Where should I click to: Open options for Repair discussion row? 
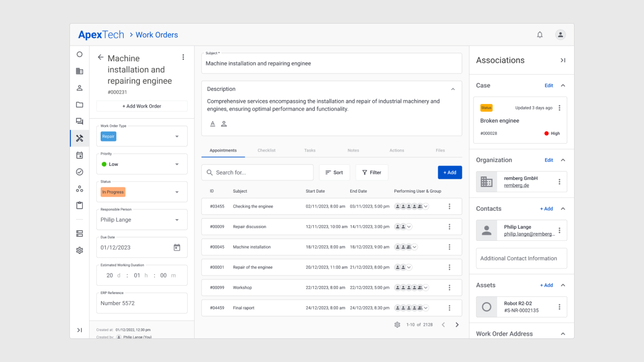[449, 227]
